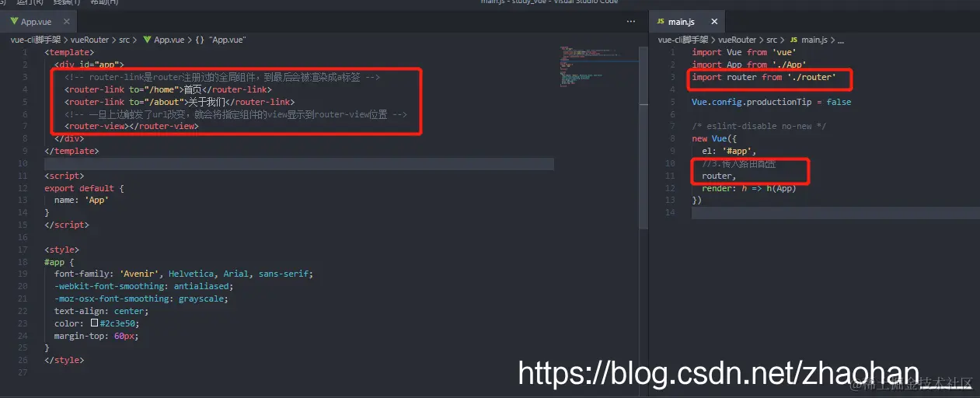Click vue-cli脚手架 breadcrumb in App.vue editor

(36, 40)
